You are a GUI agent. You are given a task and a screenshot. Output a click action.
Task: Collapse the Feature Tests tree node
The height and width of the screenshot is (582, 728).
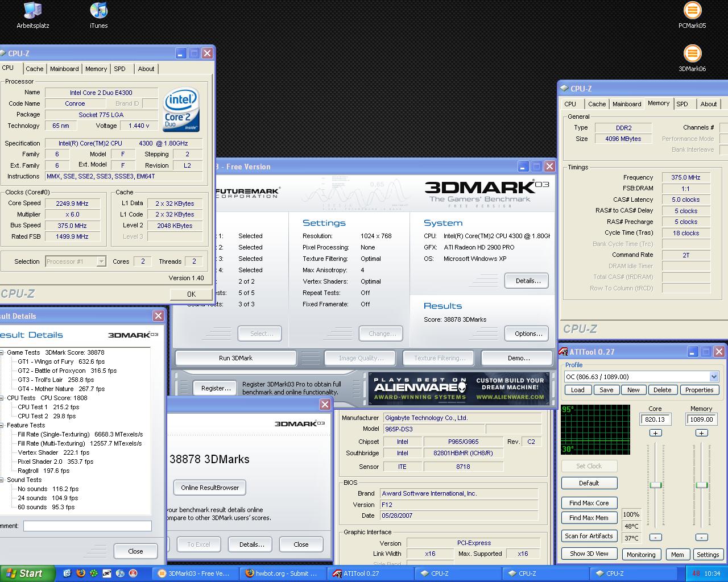[2, 425]
